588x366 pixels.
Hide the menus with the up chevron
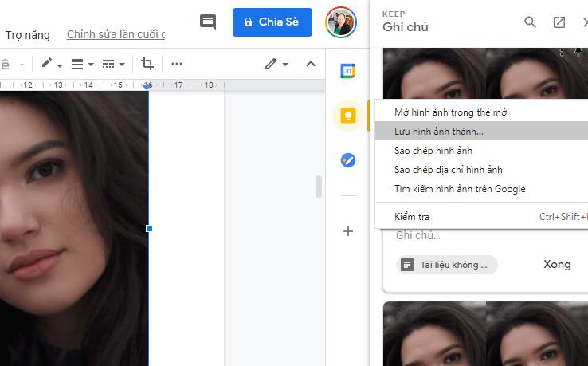click(311, 64)
